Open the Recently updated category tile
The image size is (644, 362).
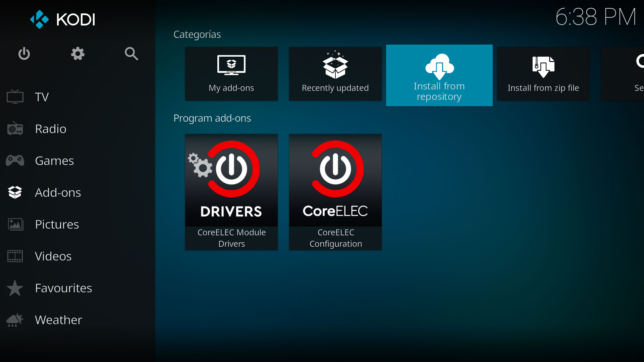coord(335,74)
